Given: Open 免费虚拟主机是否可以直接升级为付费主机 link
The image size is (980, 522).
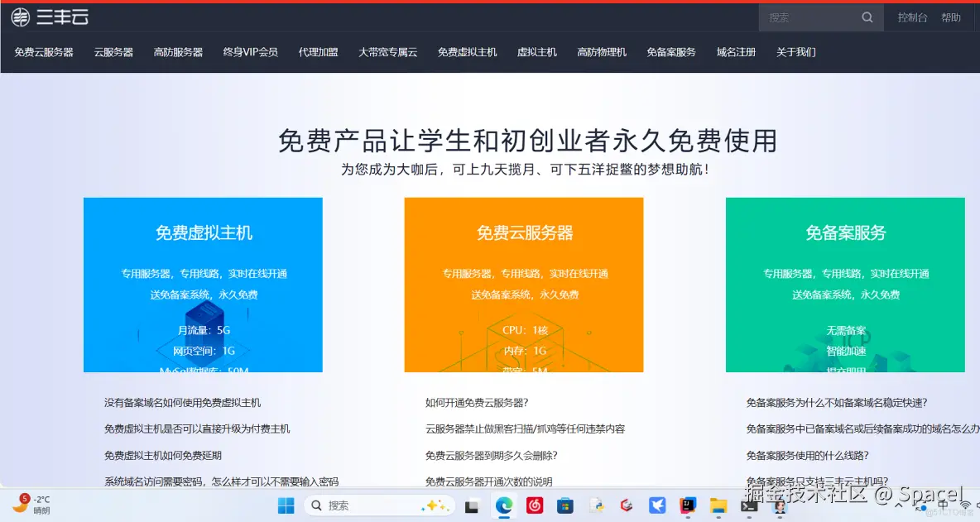Looking at the screenshot, I should tap(197, 429).
